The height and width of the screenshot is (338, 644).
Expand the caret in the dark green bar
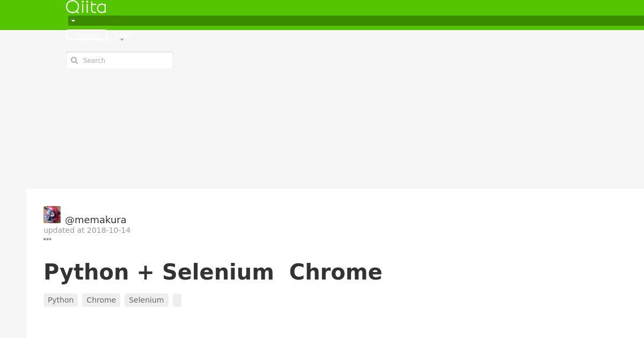pyautogui.click(x=73, y=21)
